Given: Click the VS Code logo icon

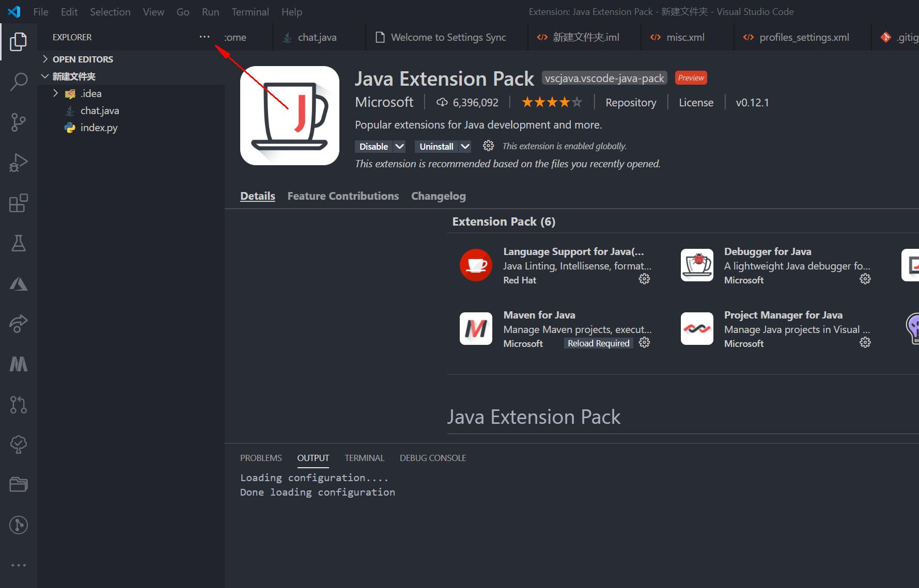Looking at the screenshot, I should pos(14,11).
